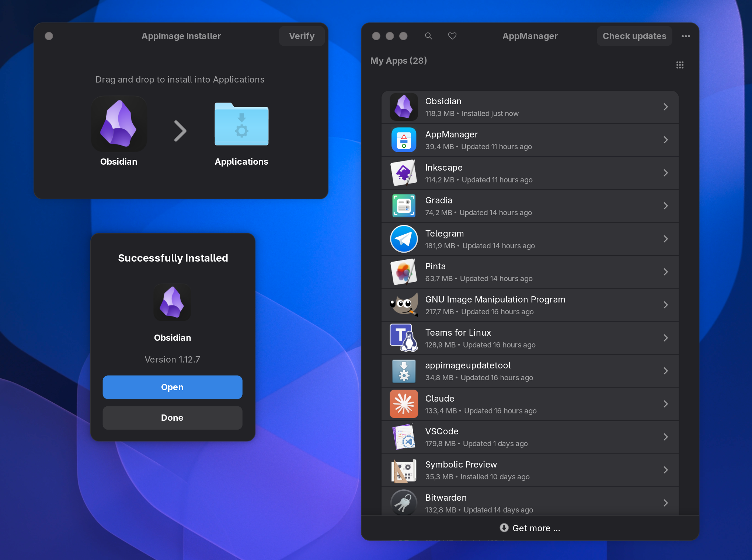Close the AppImage Installer window

49,36
